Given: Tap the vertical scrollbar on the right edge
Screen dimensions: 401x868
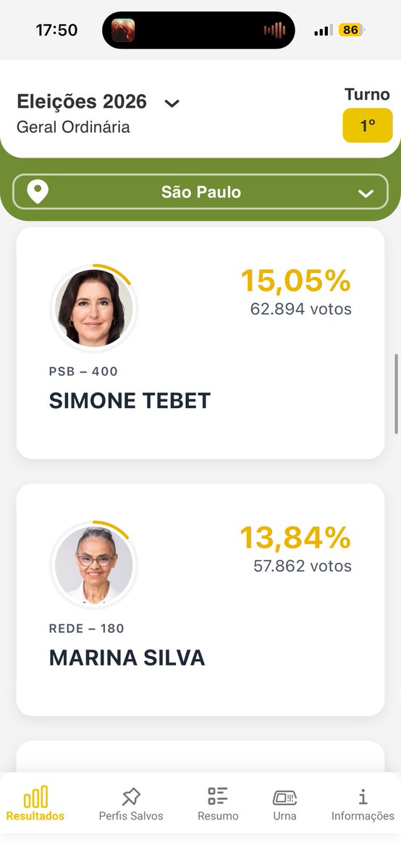Looking at the screenshot, I should click(397, 394).
